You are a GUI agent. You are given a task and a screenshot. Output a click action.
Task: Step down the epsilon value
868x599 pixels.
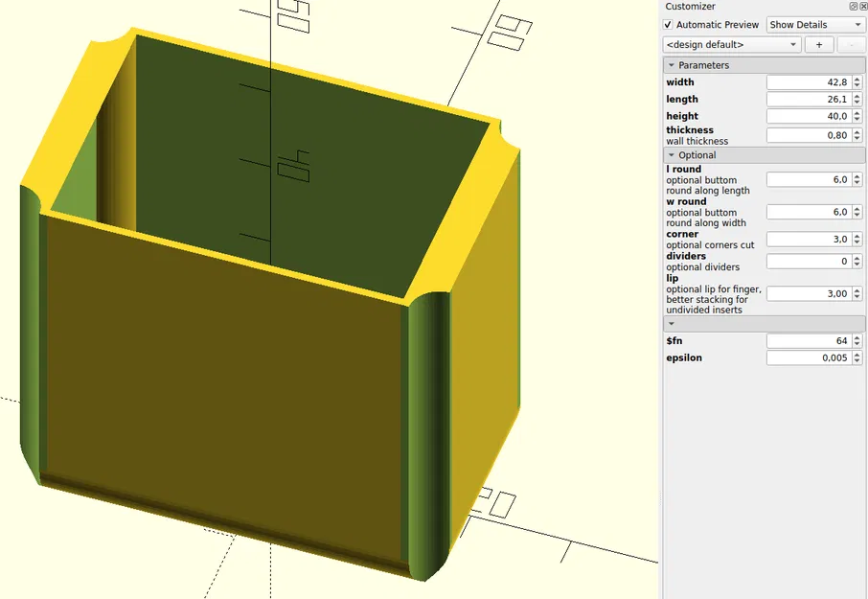[x=856, y=360]
